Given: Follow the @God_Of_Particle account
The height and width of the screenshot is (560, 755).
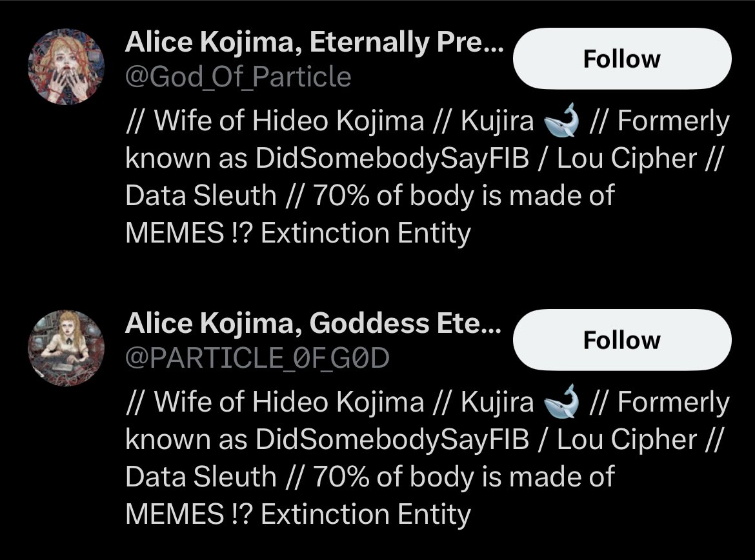Looking at the screenshot, I should pos(622,58).
